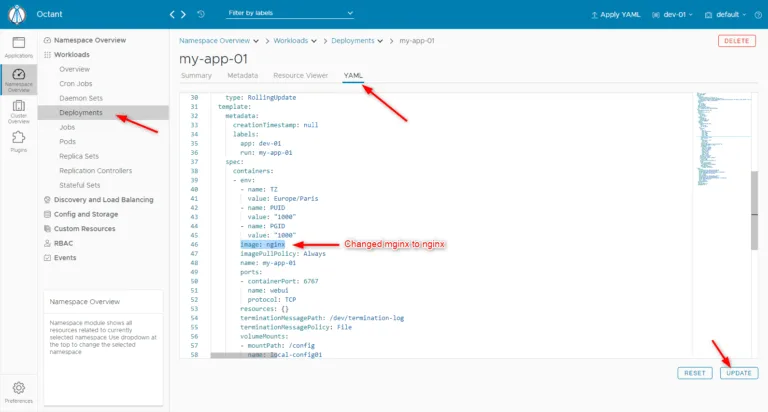Open the help question mark icon
The height and width of the screenshot is (412, 768).
[758, 15]
